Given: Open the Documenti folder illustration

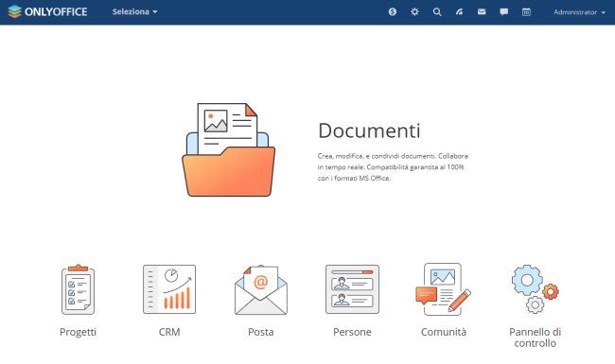Looking at the screenshot, I should 229,149.
